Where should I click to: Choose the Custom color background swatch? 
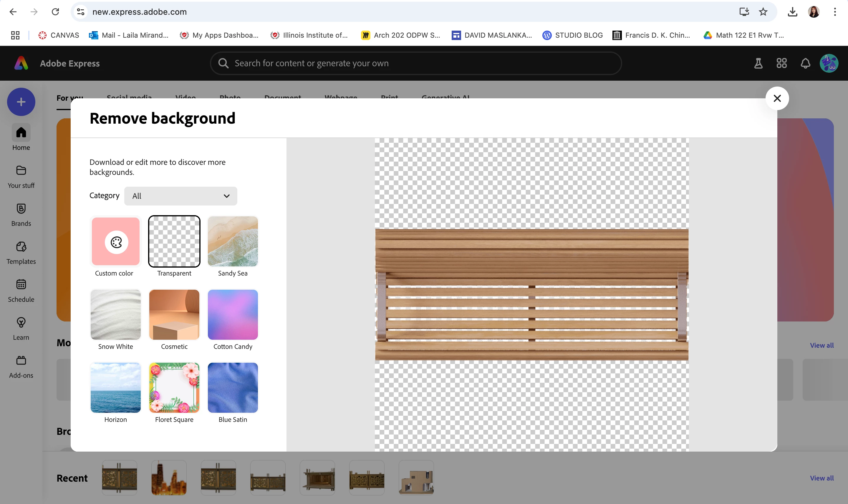point(115,241)
